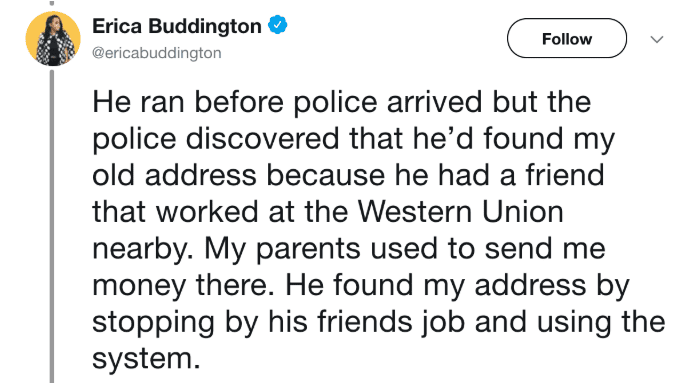Visit the @ericabuddington handle link
This screenshot has height=383, width=693.
[x=157, y=53]
